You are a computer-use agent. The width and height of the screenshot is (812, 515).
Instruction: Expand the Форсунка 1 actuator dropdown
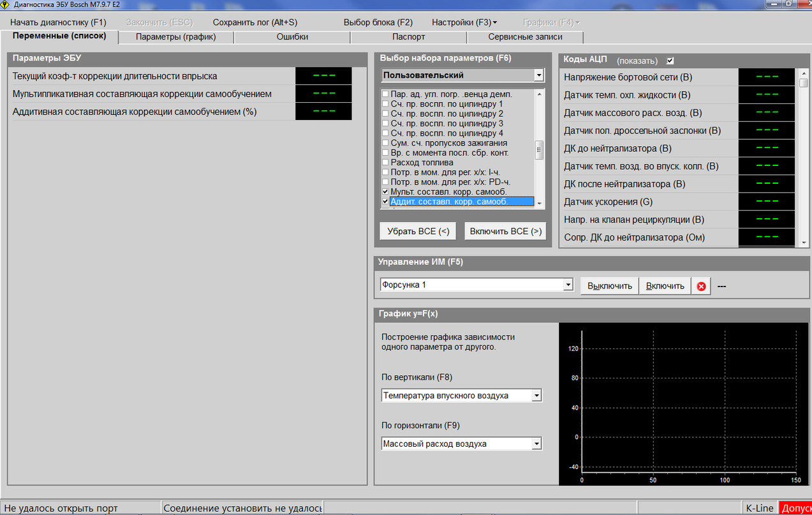coord(568,285)
